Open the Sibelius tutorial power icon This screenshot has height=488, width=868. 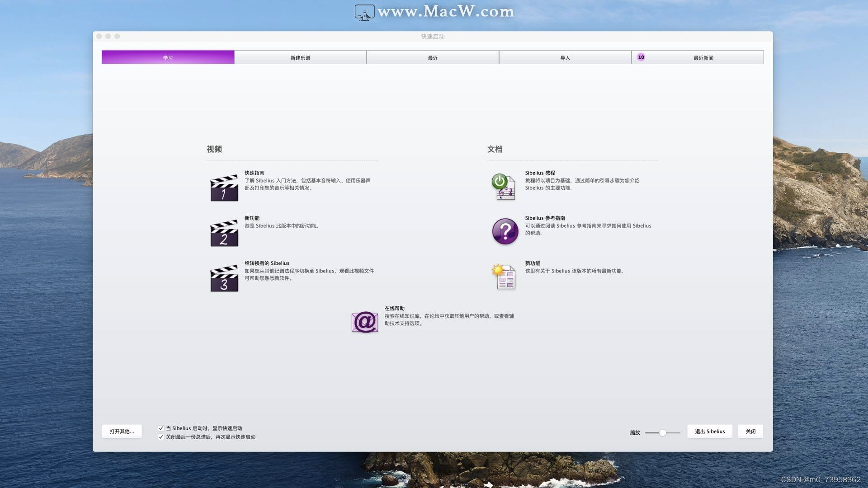tap(504, 187)
